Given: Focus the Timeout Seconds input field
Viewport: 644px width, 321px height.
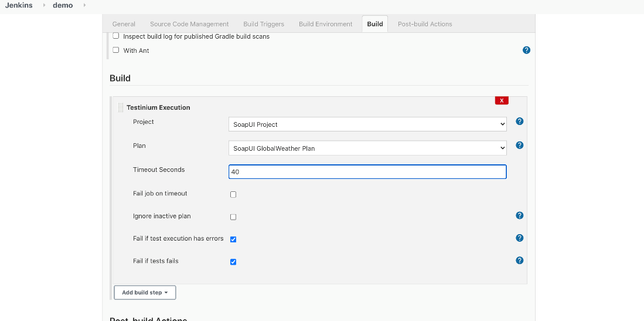Looking at the screenshot, I should coord(367,172).
